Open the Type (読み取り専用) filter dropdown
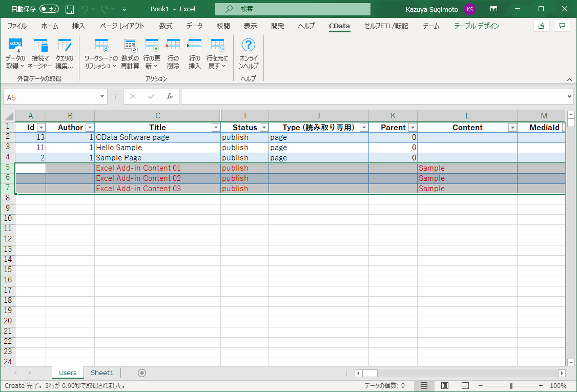 pyautogui.click(x=364, y=128)
